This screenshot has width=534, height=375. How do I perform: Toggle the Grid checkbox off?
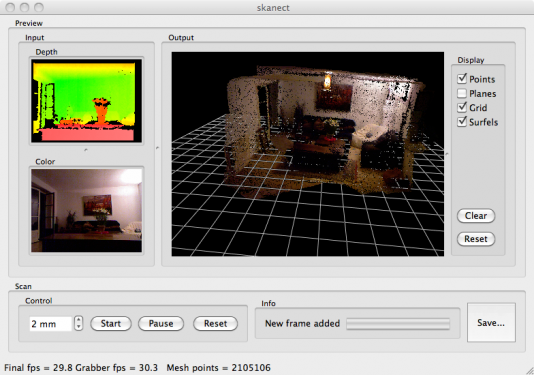[x=462, y=108]
